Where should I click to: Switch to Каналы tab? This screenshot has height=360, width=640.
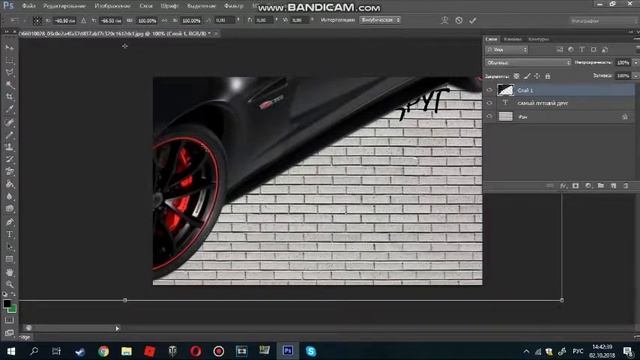pyautogui.click(x=513, y=39)
